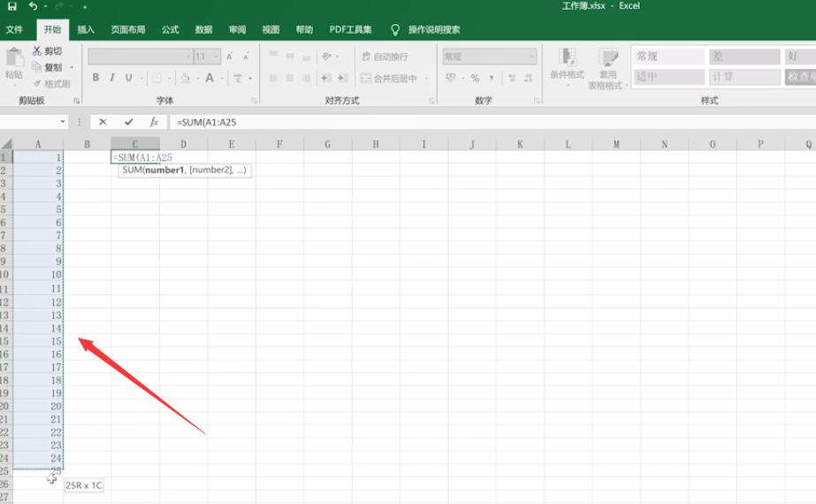Switch to the Formulas (公式) tab
816x504 pixels.
click(x=170, y=30)
